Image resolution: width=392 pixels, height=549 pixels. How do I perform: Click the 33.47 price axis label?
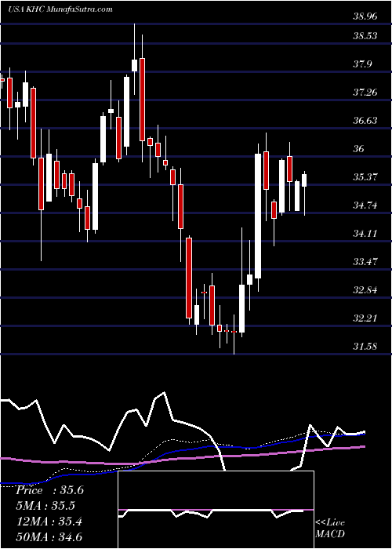[365, 261]
